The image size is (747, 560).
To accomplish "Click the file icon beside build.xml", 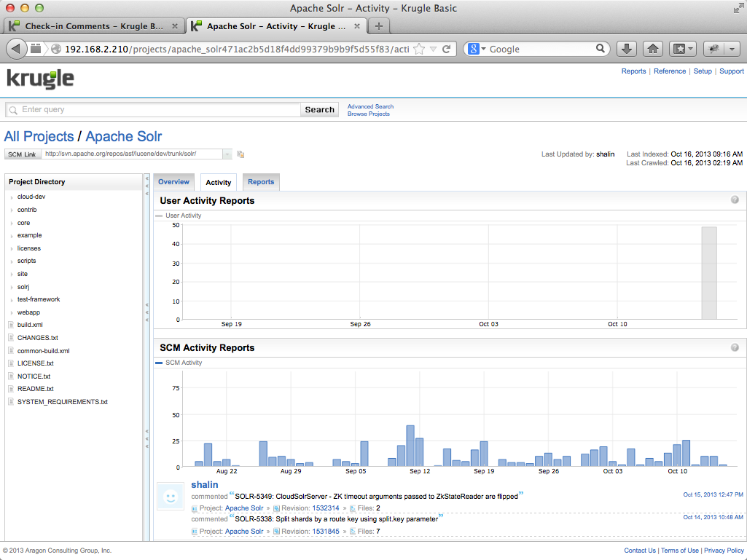I will click(11, 325).
